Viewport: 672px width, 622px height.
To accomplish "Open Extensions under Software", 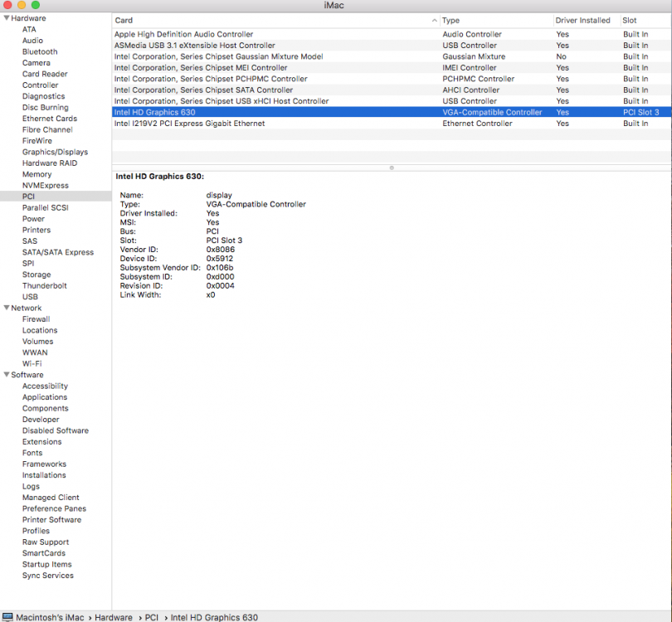I will tap(42, 441).
